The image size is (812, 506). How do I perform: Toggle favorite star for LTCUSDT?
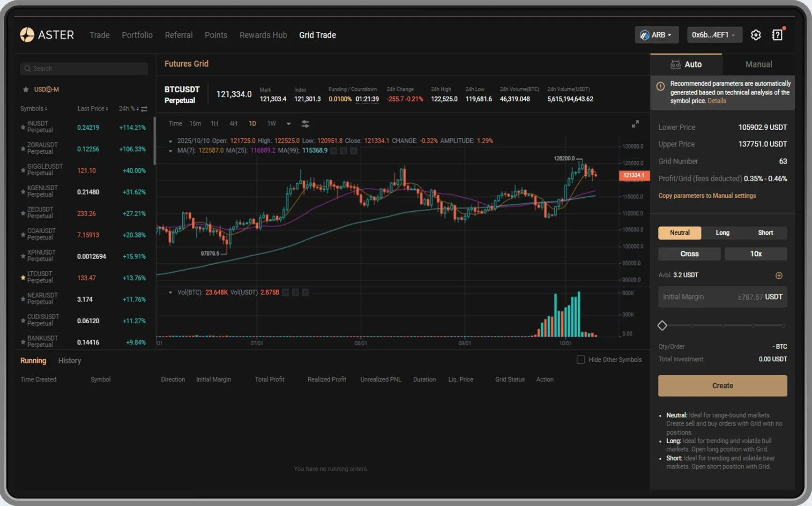coord(23,277)
